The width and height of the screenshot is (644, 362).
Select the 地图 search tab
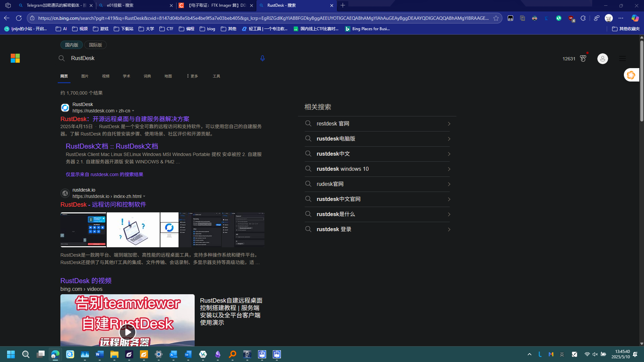click(168, 76)
